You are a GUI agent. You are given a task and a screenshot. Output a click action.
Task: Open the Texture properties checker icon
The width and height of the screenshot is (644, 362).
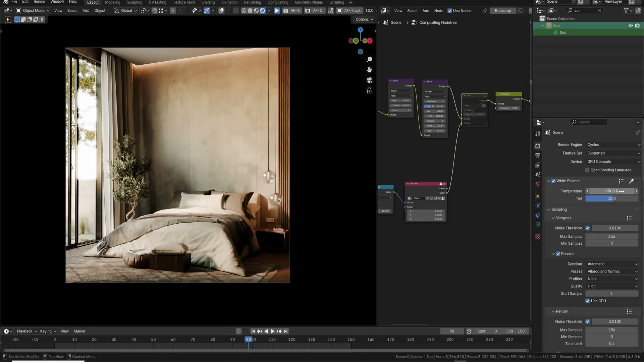[538, 237]
